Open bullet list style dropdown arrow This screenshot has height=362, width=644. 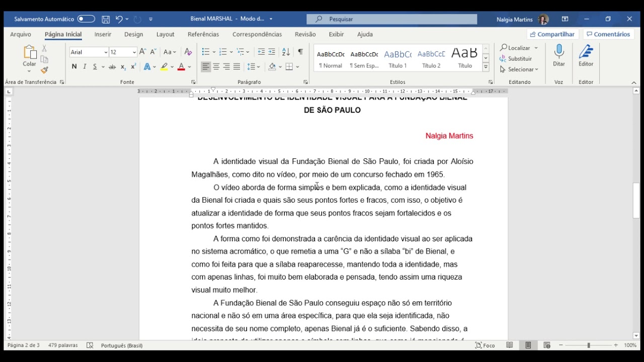point(214,52)
